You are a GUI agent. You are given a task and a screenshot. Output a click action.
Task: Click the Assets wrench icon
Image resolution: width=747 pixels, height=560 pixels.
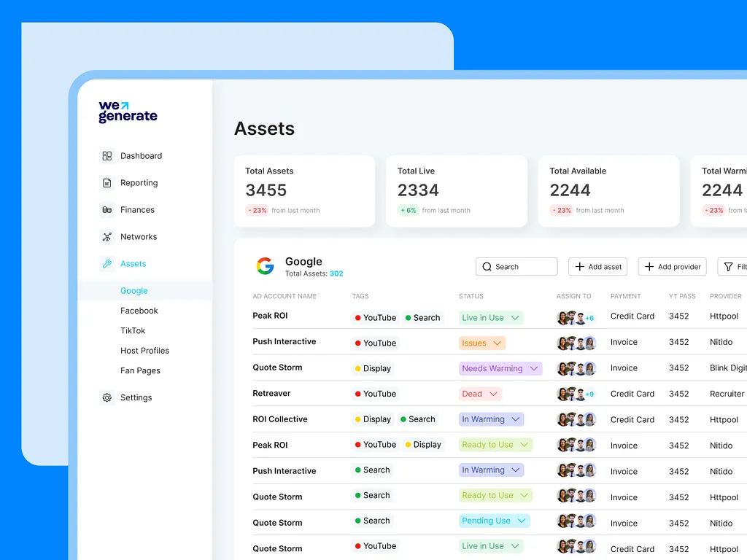(x=107, y=263)
